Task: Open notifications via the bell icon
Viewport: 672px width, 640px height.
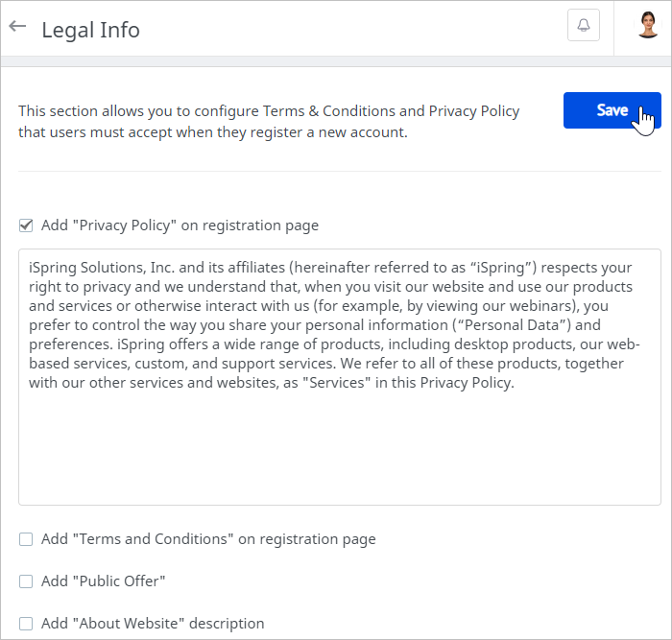Action: 584,25
